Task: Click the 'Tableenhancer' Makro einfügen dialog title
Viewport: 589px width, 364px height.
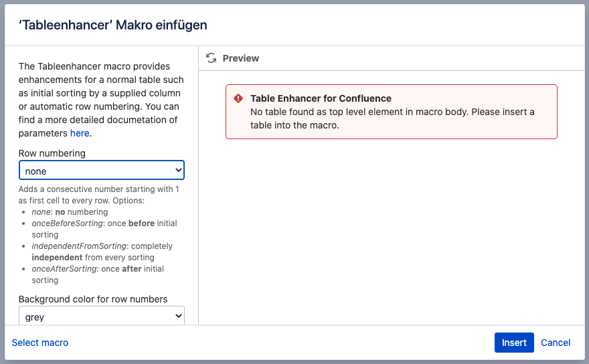Action: 112,25
